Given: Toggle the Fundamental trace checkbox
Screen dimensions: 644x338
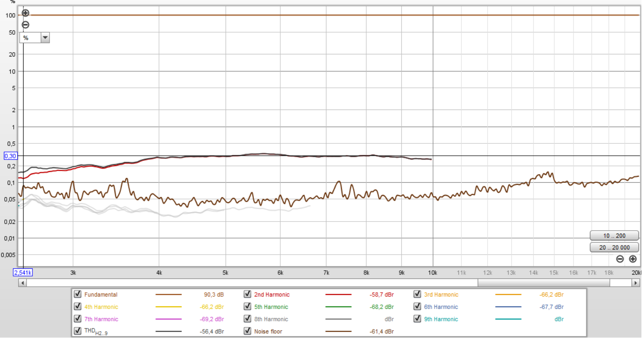Looking at the screenshot, I should tap(77, 294).
